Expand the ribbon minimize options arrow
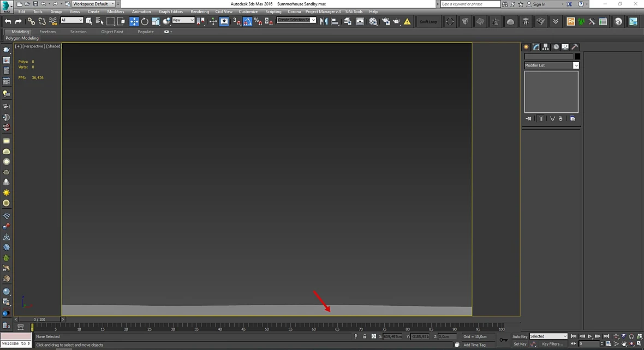644x350 pixels. 171,32
